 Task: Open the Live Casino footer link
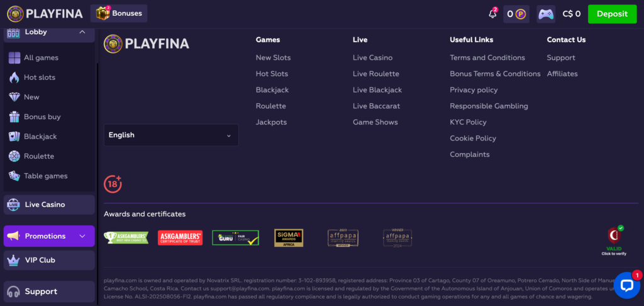(x=372, y=57)
